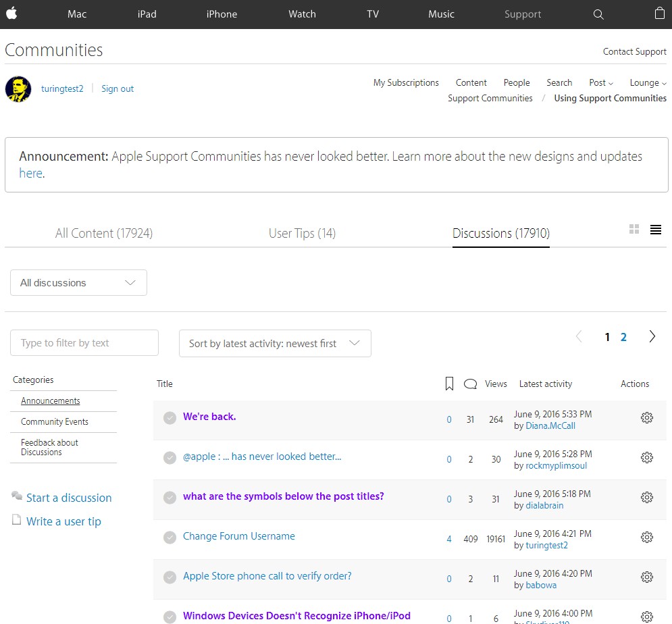Click the turingtest2 avatar thumbnail
672x624 pixels.
coord(18,88)
